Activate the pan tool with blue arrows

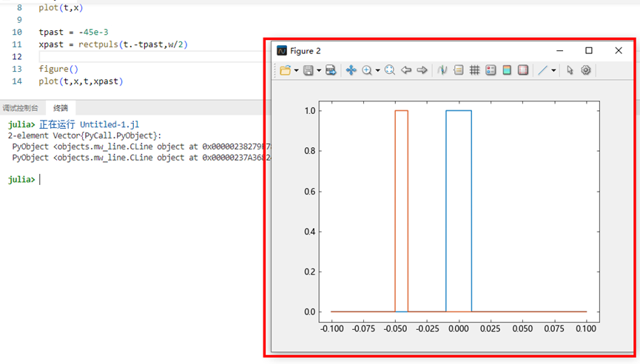pyautogui.click(x=351, y=70)
